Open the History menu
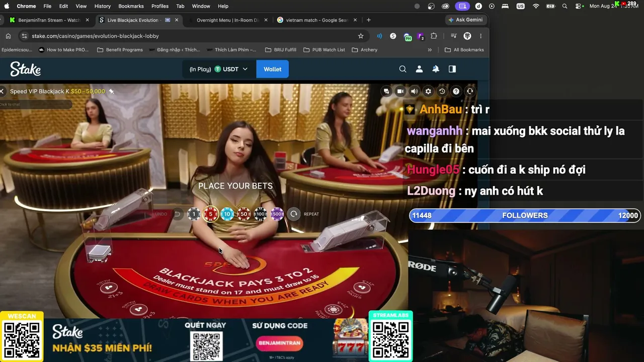 pyautogui.click(x=102, y=6)
